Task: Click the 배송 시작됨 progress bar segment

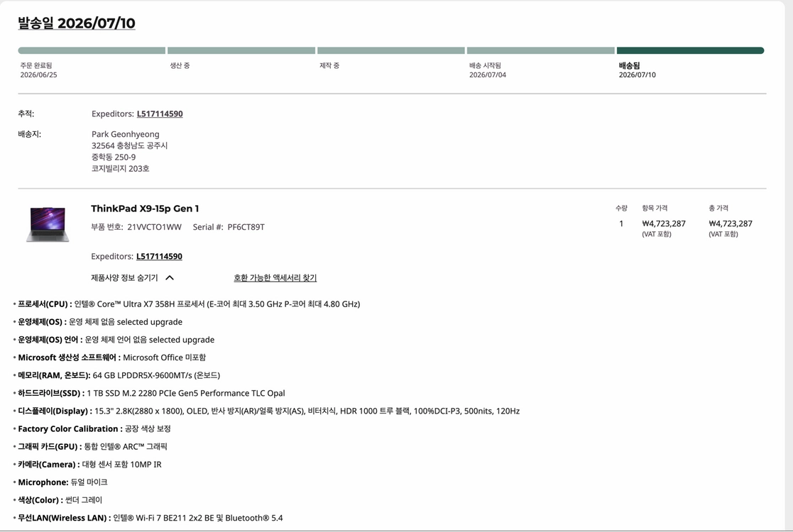Action: tap(541, 50)
